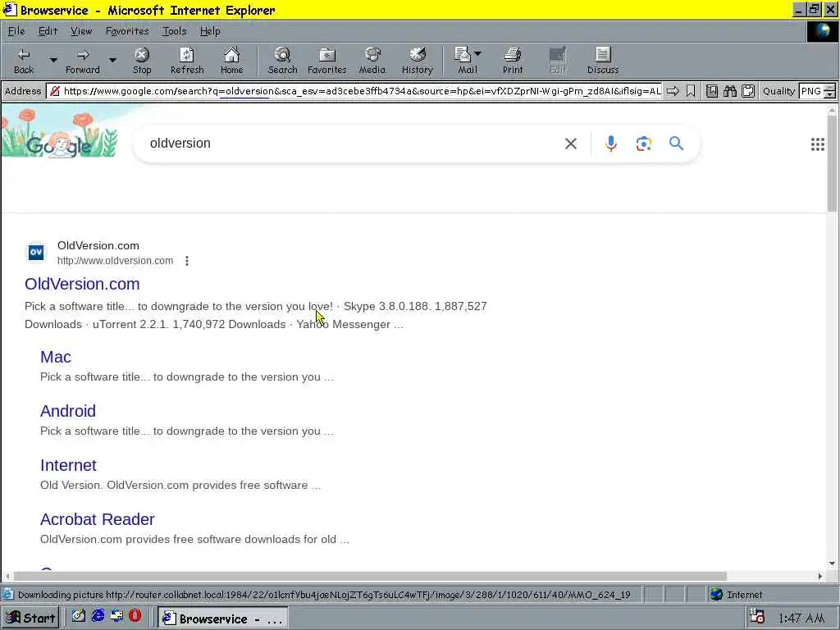840x630 pixels.
Task: Click the Quality format field showing PNG
Action: (811, 91)
